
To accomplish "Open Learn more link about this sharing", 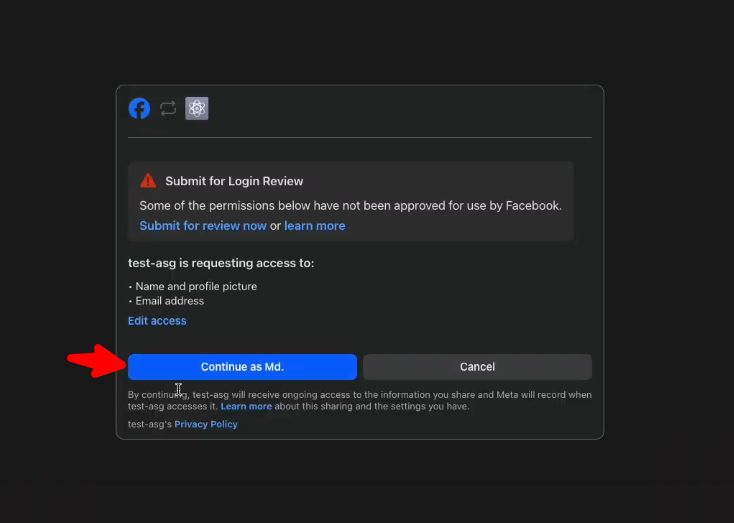I will (246, 407).
